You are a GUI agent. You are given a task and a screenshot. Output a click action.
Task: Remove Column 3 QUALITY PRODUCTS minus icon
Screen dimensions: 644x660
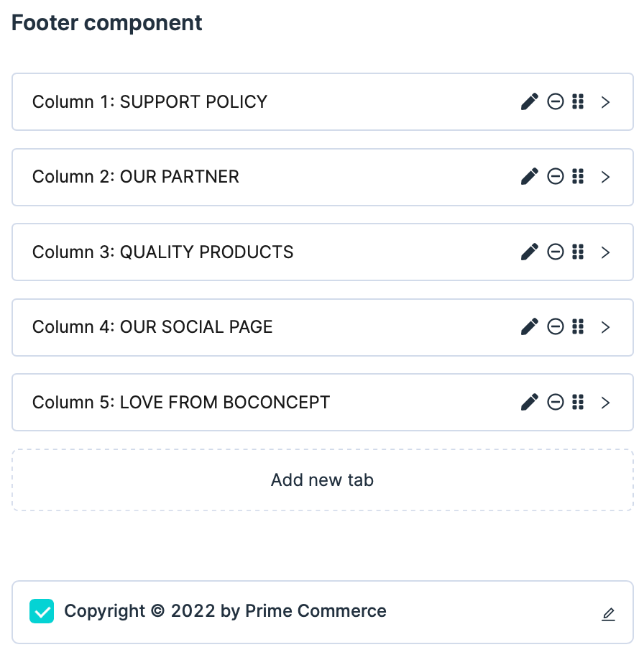pos(556,252)
